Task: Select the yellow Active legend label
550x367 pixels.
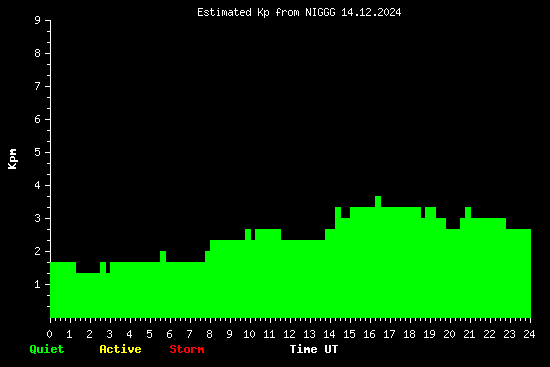Action: [120, 349]
